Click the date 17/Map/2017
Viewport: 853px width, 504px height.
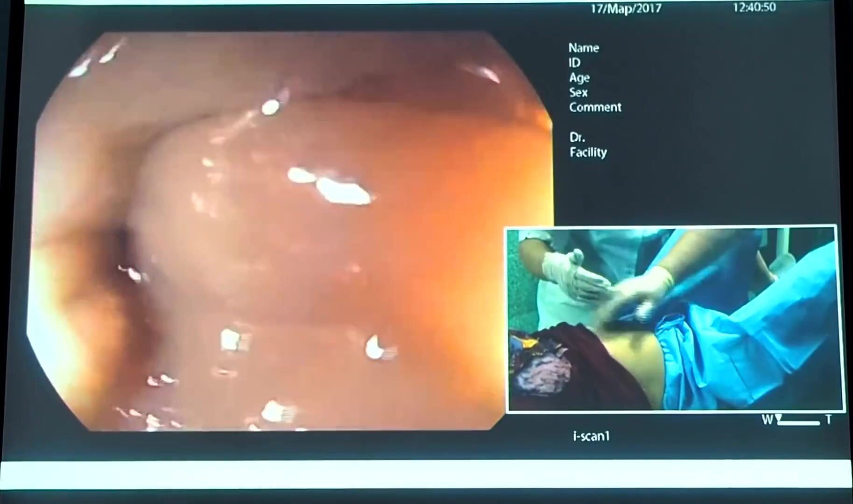pos(626,9)
